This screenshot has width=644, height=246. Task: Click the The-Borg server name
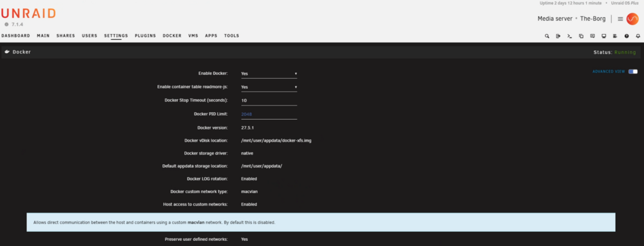[x=592, y=19]
